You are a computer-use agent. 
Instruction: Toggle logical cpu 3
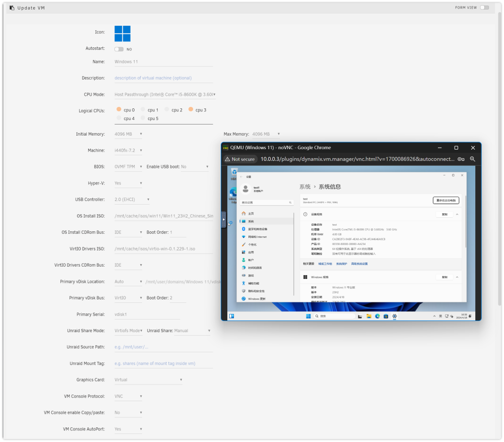coord(191,109)
